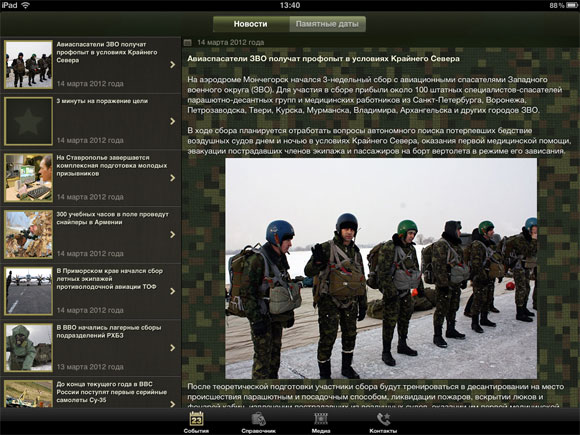Image resolution: width=580 pixels, height=435 pixels.
Task: Open thumbnail of paratroopers in helmets in news list
Action: 28,65
